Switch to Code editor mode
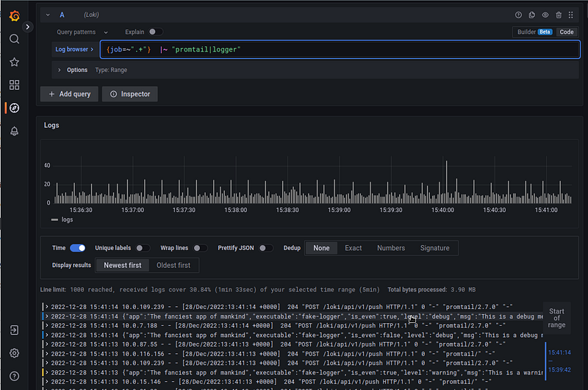This screenshot has height=390, width=588. pos(567,32)
